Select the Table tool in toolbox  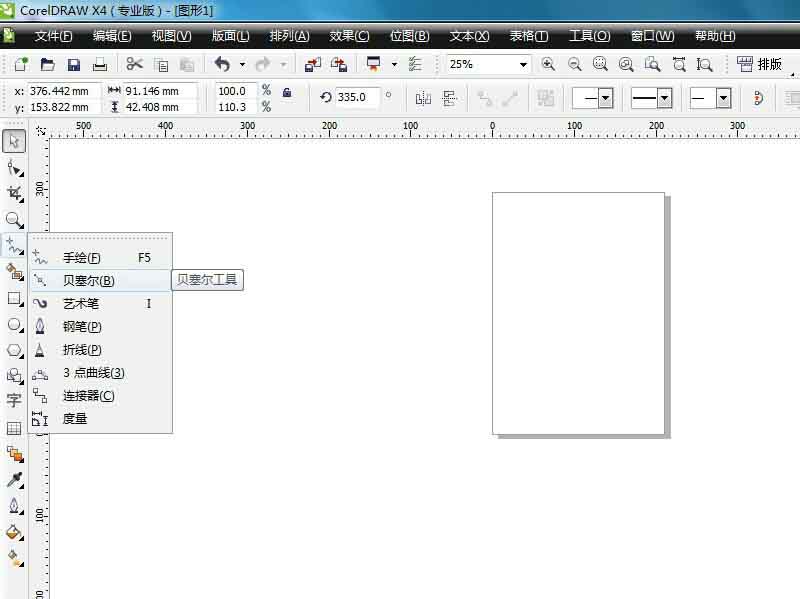(14, 428)
